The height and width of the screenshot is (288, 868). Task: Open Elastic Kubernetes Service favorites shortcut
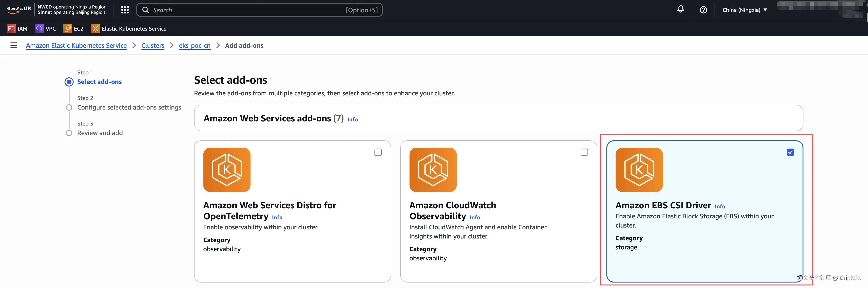[129, 29]
